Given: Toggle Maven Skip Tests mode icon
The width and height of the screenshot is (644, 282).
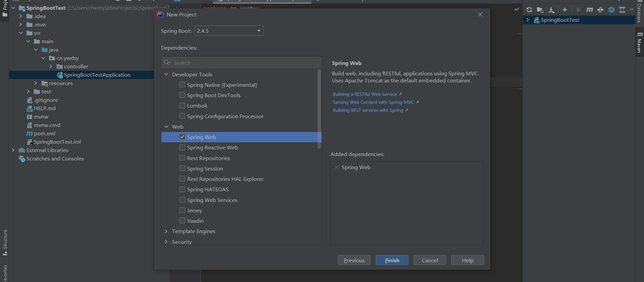Looking at the screenshot, I should pyautogui.click(x=600, y=10).
